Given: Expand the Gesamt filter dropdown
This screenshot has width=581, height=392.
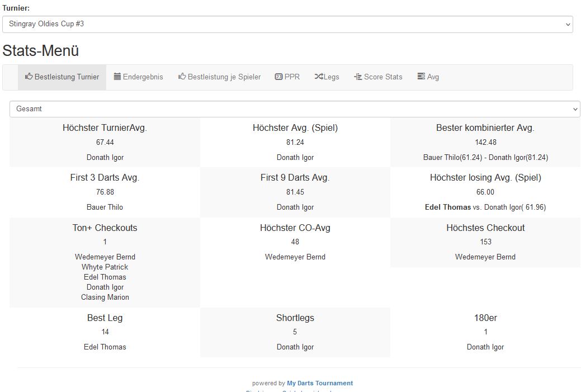Looking at the screenshot, I should (295, 109).
